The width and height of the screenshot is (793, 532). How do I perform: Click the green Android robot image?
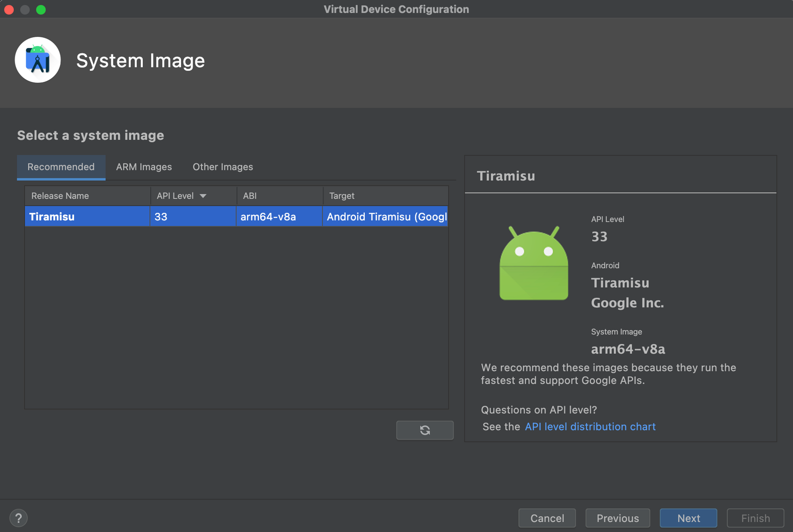click(x=534, y=263)
